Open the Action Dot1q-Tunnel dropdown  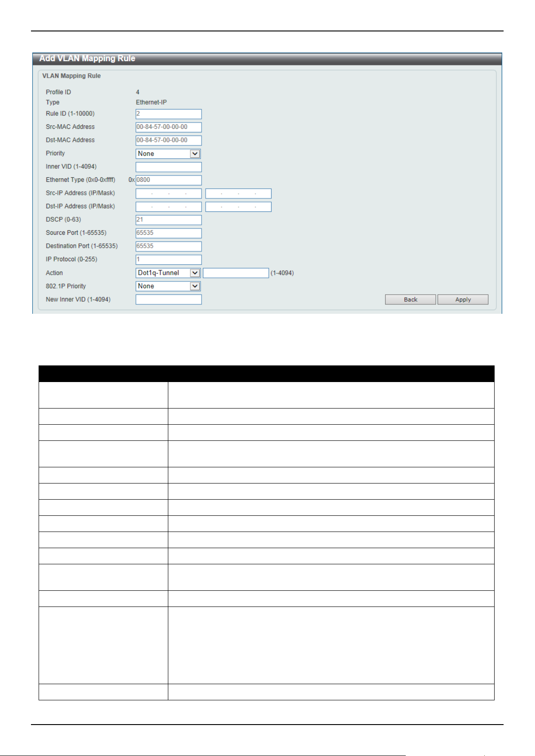[x=168, y=273]
